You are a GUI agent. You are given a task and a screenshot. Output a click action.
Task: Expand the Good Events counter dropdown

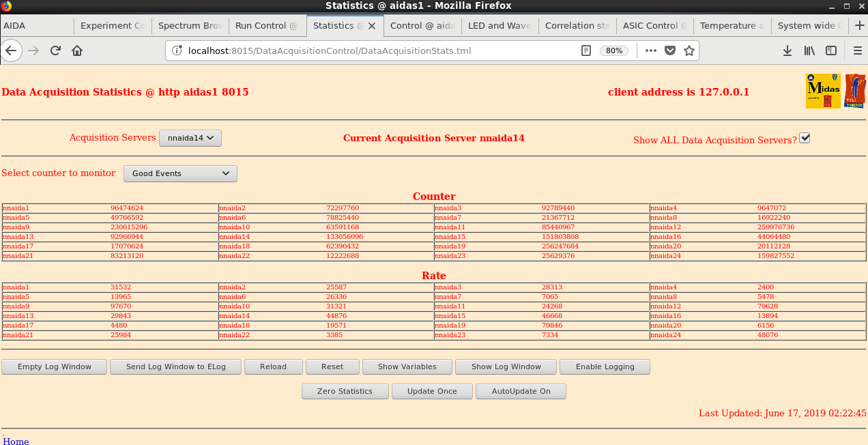180,173
